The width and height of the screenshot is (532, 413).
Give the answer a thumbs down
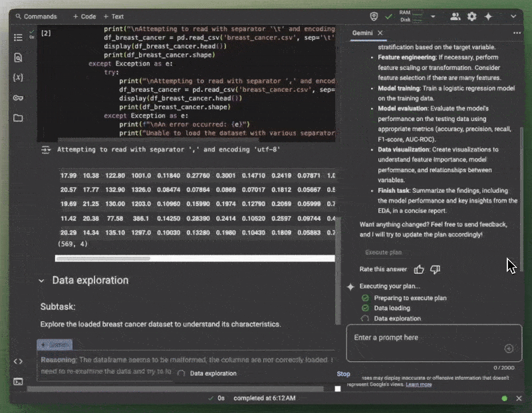[x=436, y=269]
